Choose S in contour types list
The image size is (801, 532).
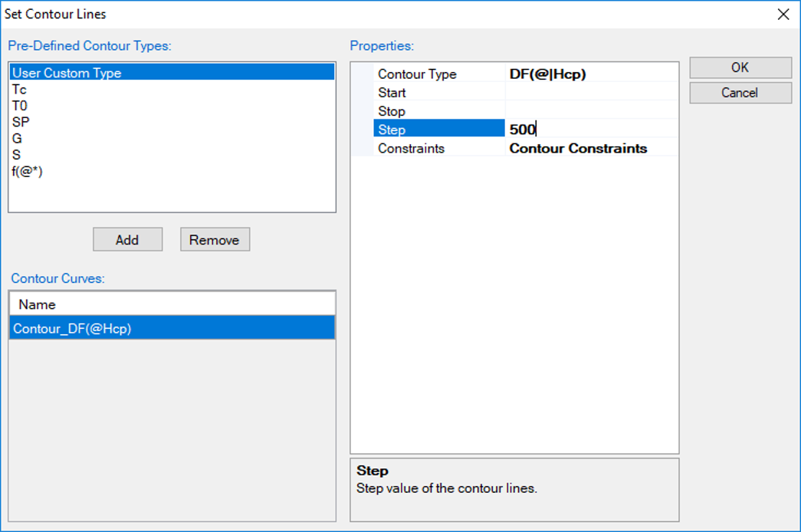point(16,155)
